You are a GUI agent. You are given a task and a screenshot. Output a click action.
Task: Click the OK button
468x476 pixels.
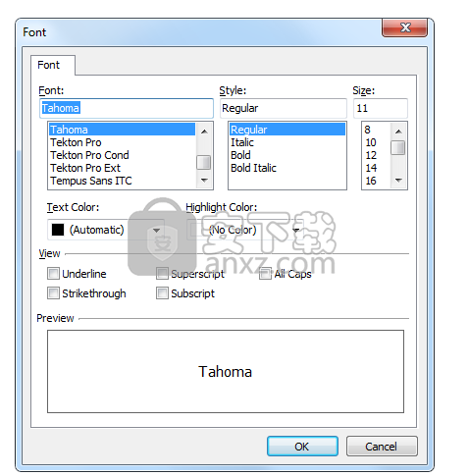(302, 447)
